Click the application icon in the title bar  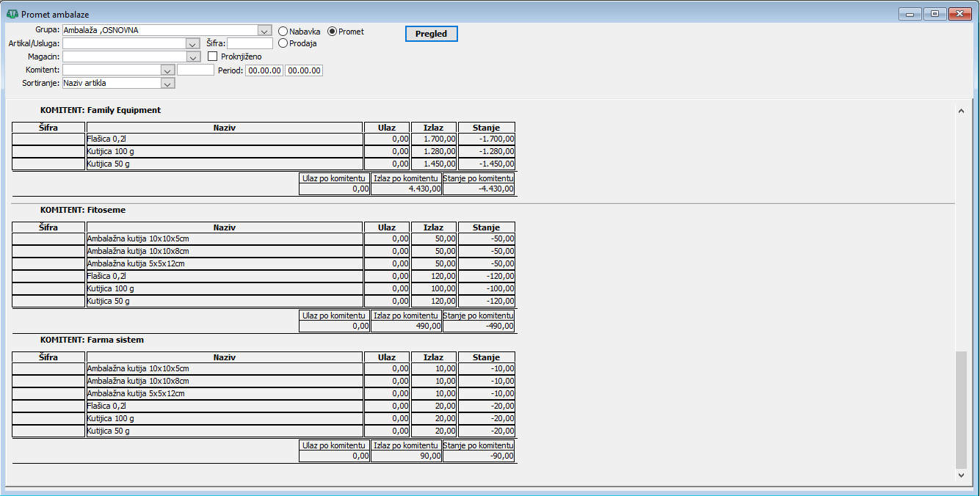12,14
